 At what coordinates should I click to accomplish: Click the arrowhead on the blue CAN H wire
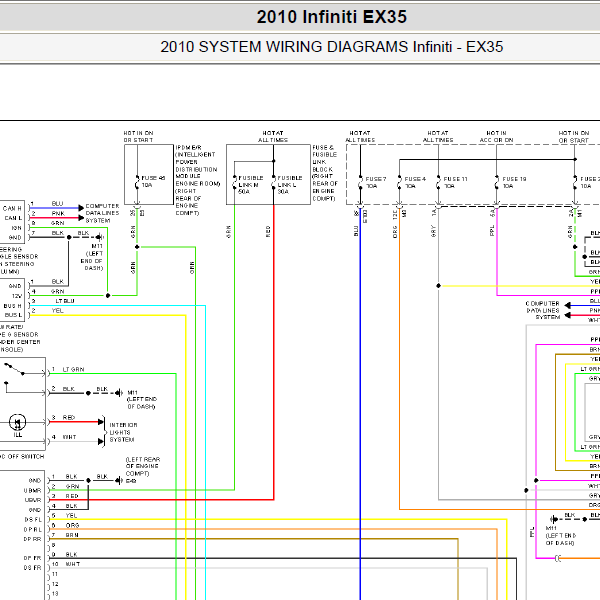coord(81,208)
